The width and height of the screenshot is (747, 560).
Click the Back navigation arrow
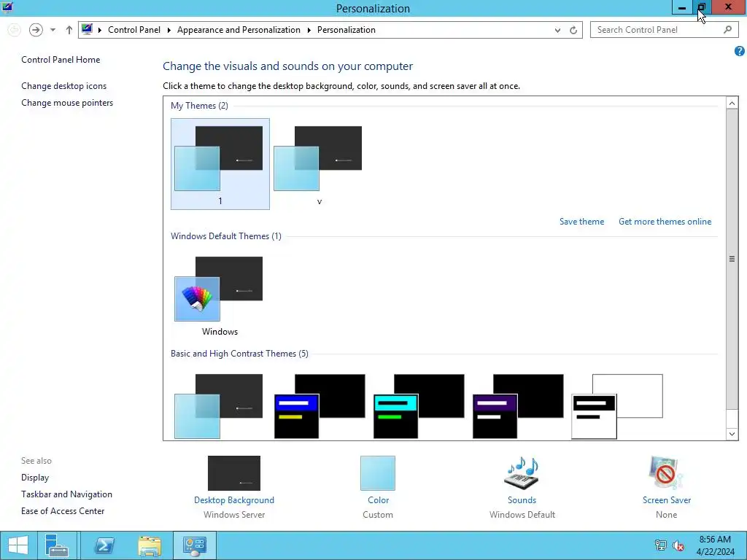coord(15,30)
